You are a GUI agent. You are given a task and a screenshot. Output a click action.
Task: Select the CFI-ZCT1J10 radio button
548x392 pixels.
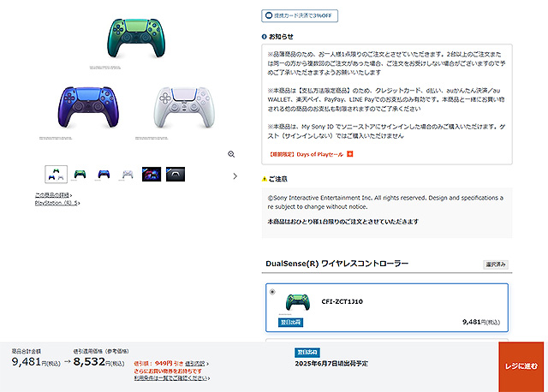click(272, 292)
